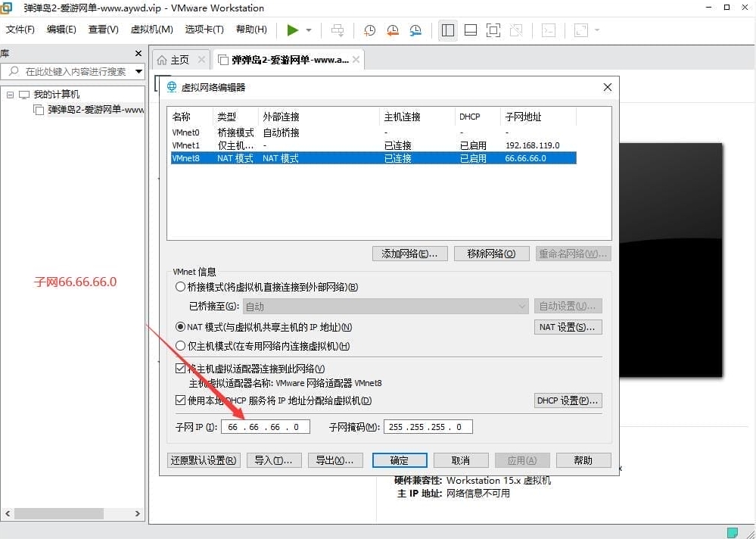Image resolution: width=756 pixels, height=539 pixels.
Task: Revert the virtual machine to its snapshot
Action: click(x=393, y=30)
